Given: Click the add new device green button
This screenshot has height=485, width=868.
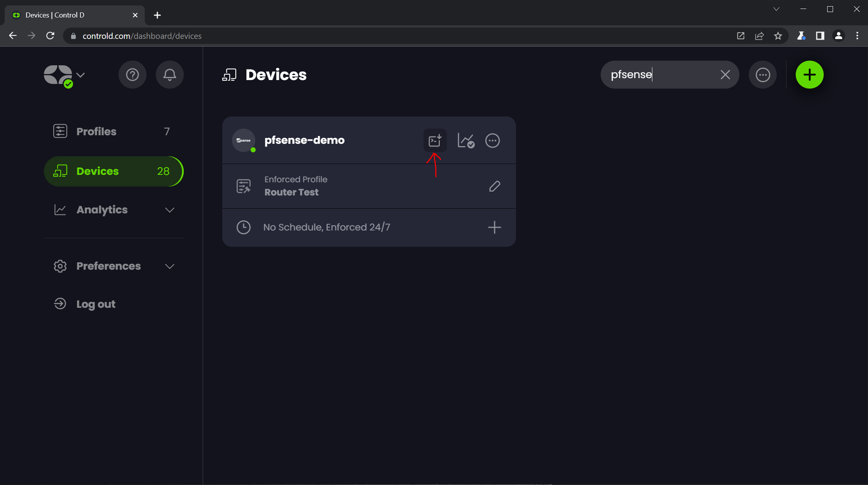Looking at the screenshot, I should (810, 75).
